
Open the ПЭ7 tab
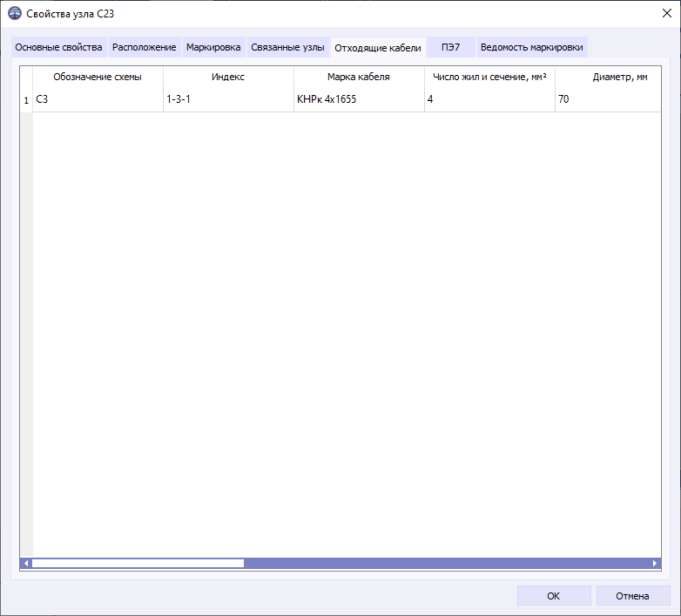click(451, 47)
